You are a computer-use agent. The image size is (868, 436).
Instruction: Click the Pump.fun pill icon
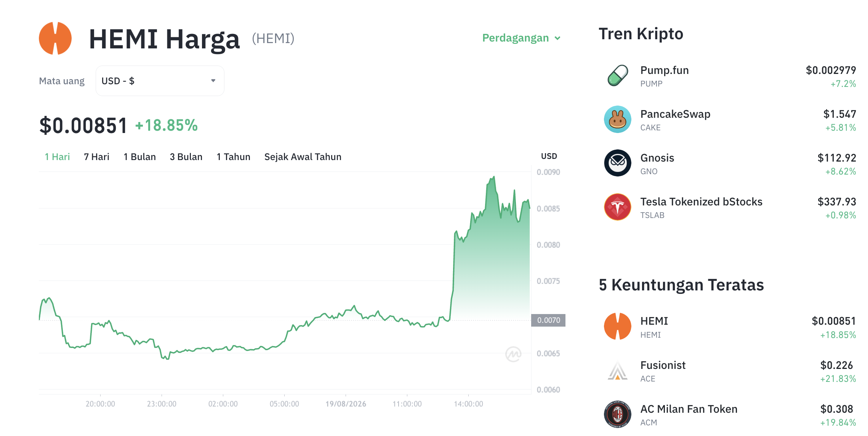coord(618,76)
